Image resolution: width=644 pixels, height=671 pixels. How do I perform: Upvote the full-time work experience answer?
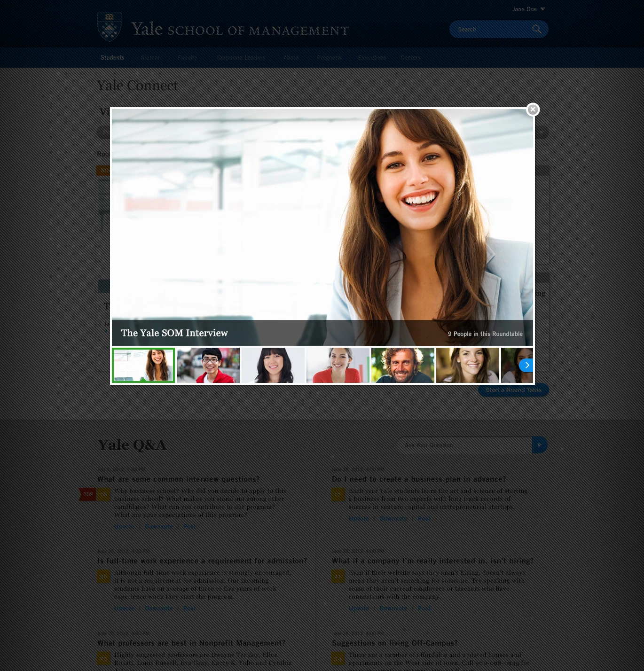(124, 609)
